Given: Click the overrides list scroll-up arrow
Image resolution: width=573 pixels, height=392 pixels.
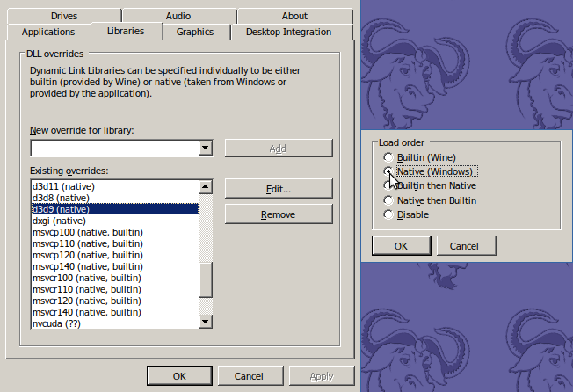Looking at the screenshot, I should coord(206,187).
